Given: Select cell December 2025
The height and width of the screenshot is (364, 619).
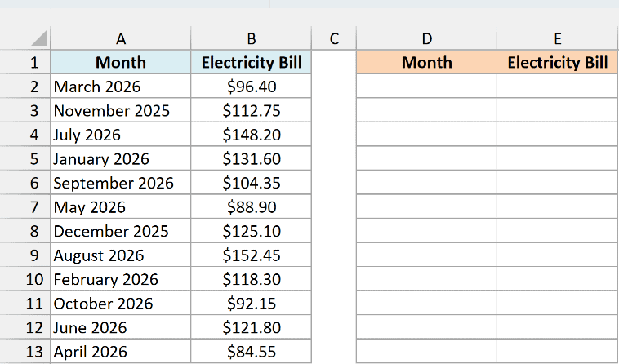Looking at the screenshot, I should tap(121, 231).
